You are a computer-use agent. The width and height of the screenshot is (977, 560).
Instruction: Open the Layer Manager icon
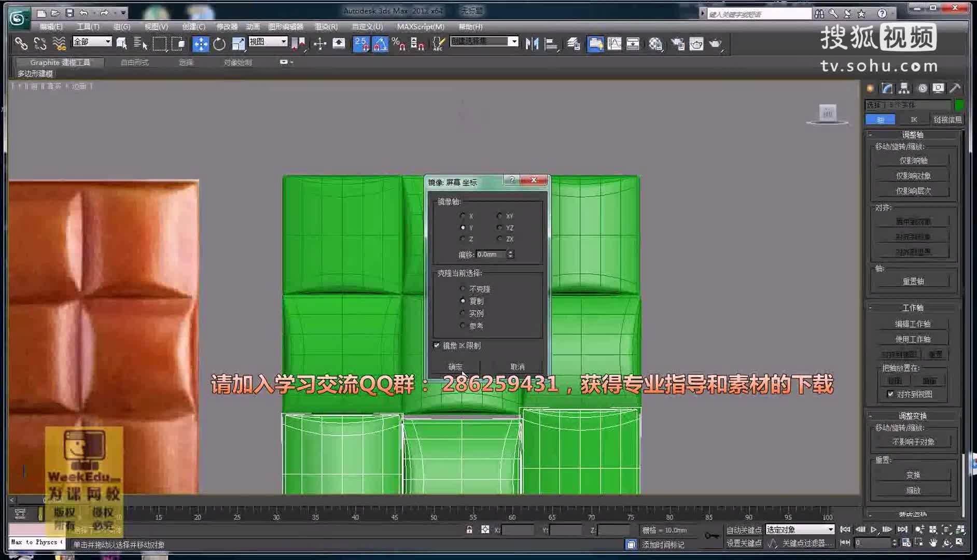coord(574,44)
